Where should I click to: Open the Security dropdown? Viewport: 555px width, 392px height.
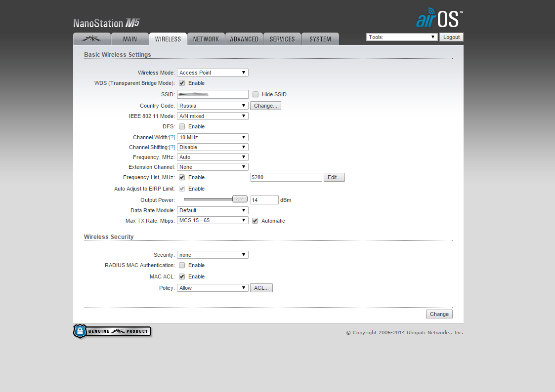pos(213,255)
